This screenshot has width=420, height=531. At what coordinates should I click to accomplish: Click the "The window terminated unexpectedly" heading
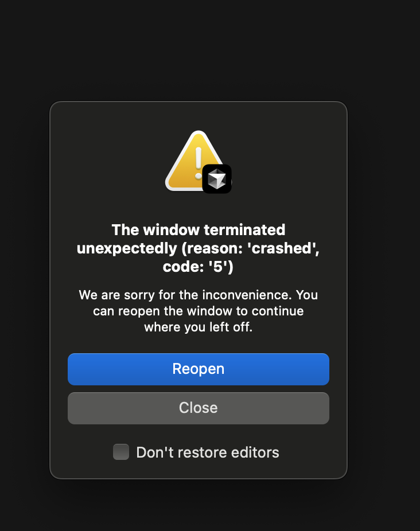click(199, 248)
